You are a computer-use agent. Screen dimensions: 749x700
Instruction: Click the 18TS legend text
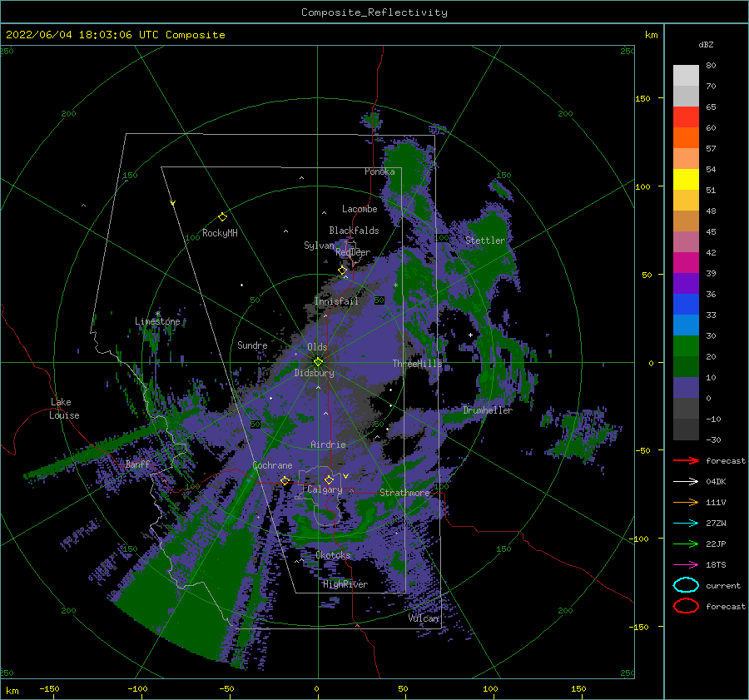[716, 565]
